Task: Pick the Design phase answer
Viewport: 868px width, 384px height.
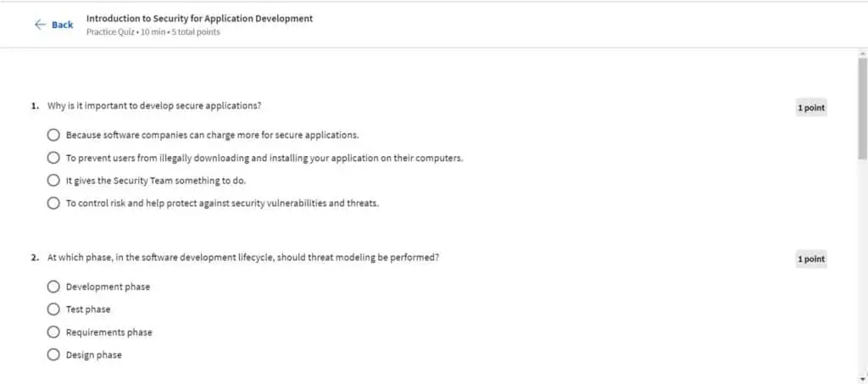Action: [53, 354]
